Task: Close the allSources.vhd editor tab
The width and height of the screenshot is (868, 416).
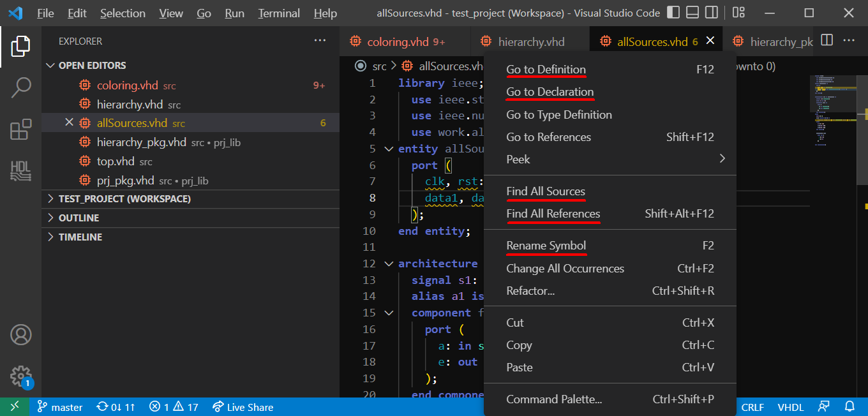Action: 710,41
